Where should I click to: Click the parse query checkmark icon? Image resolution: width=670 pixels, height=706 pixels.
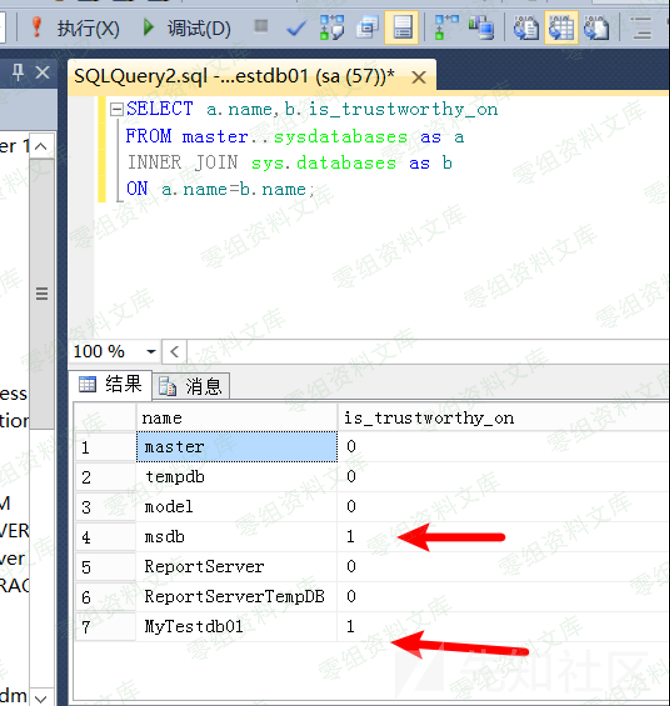click(x=296, y=28)
